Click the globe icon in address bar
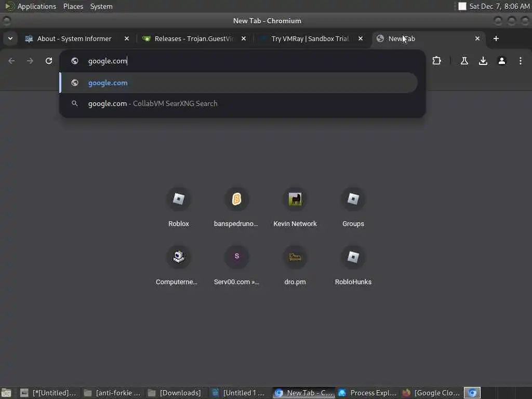The image size is (532, 399). tap(75, 61)
